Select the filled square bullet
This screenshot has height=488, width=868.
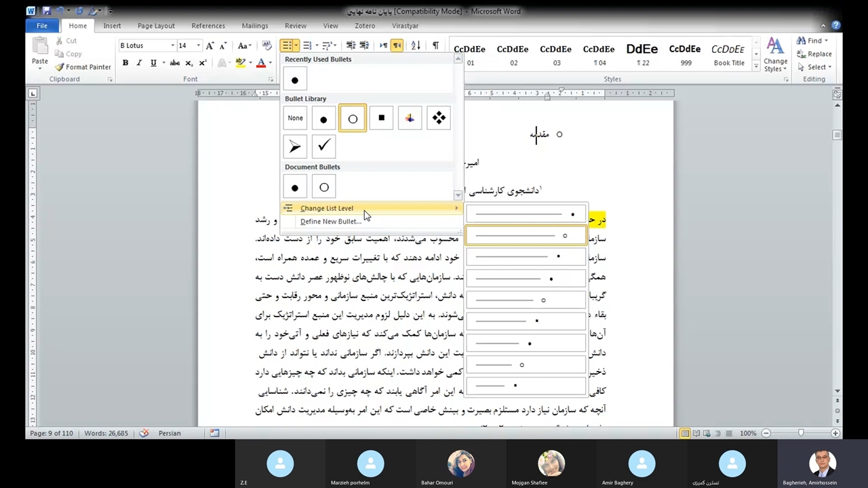381,119
